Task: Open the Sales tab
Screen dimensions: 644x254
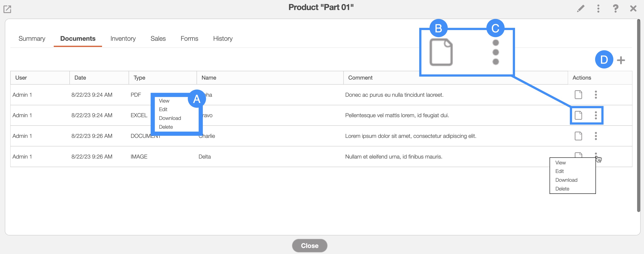Action: pyautogui.click(x=158, y=39)
